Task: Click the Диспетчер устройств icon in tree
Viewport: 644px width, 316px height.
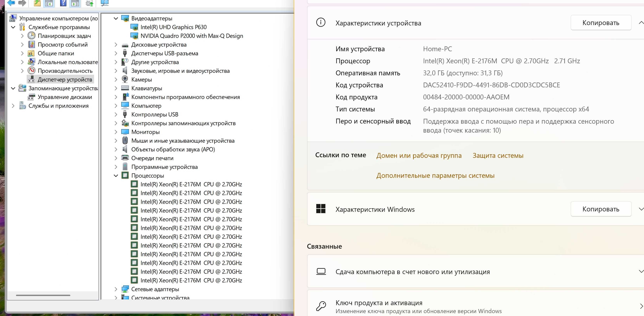Action: (x=31, y=79)
